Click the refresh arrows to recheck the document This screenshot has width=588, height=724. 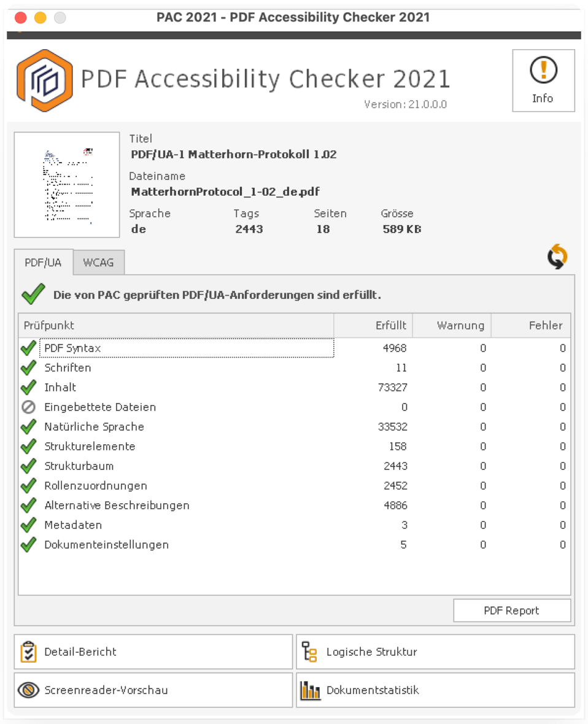tap(557, 256)
